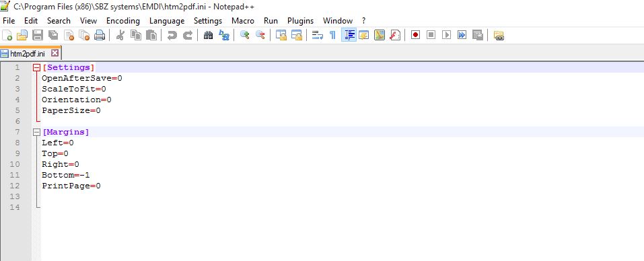The image size is (644, 261).
Task: Click the Synchronize Horizontal Scrolling icon
Action: [x=297, y=35]
